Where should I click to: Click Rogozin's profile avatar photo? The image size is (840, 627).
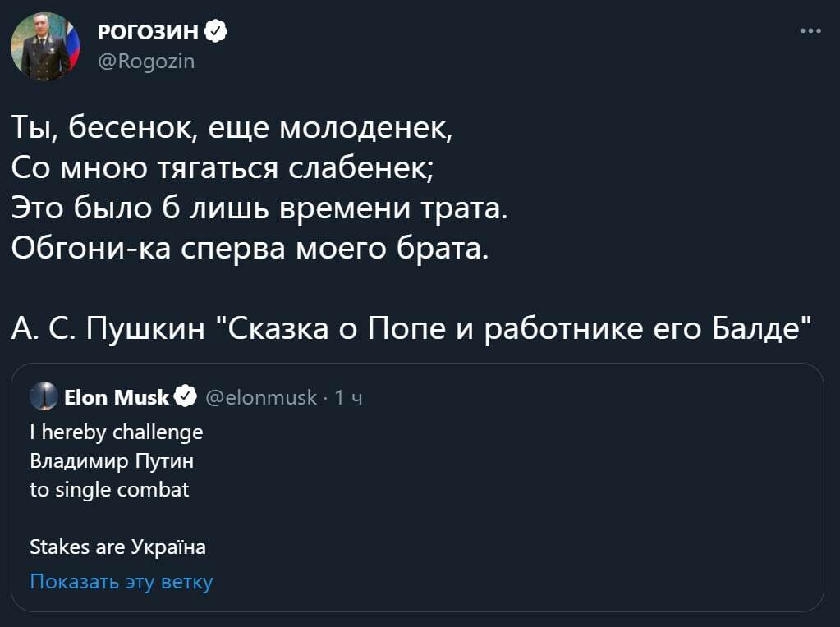[45, 47]
